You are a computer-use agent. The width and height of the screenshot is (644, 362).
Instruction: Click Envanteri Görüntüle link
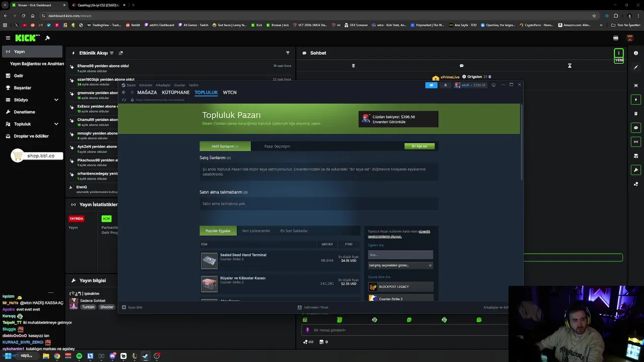[389, 122]
